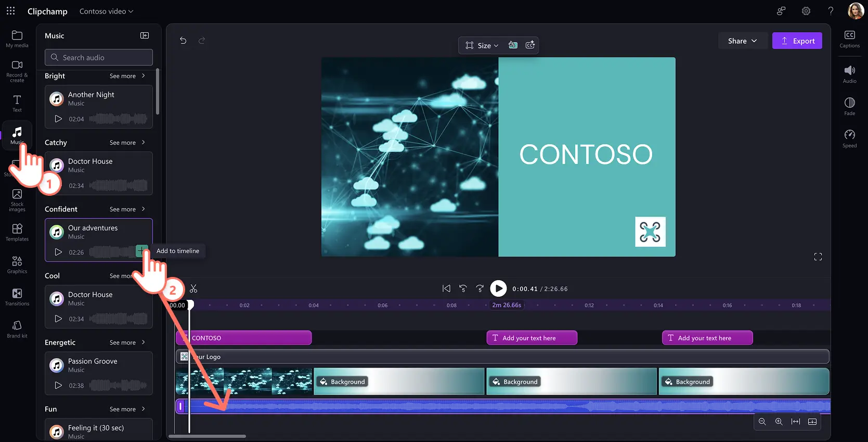Open the Fade properties panel
The width and height of the screenshot is (868, 442).
[850, 106]
